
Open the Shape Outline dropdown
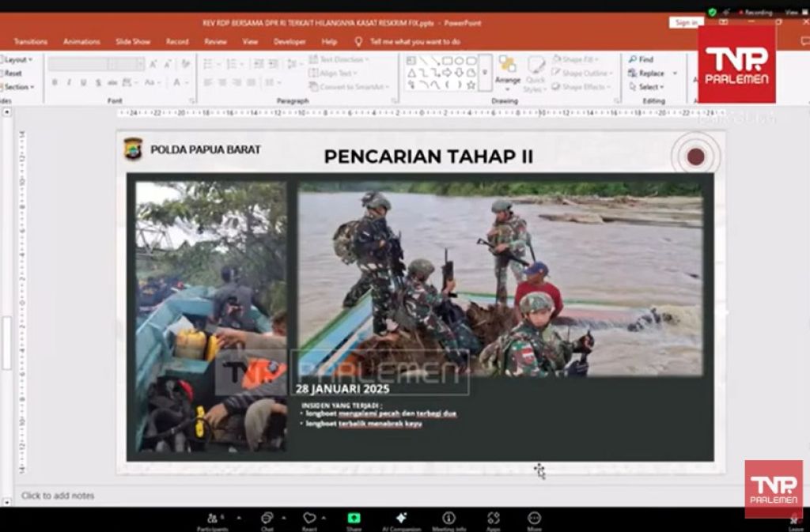point(581,74)
